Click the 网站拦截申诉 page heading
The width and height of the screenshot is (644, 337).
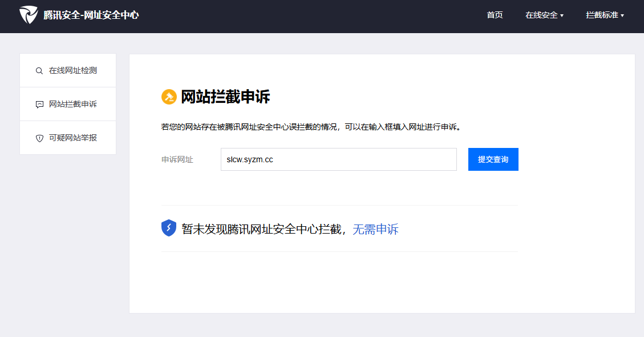[225, 97]
